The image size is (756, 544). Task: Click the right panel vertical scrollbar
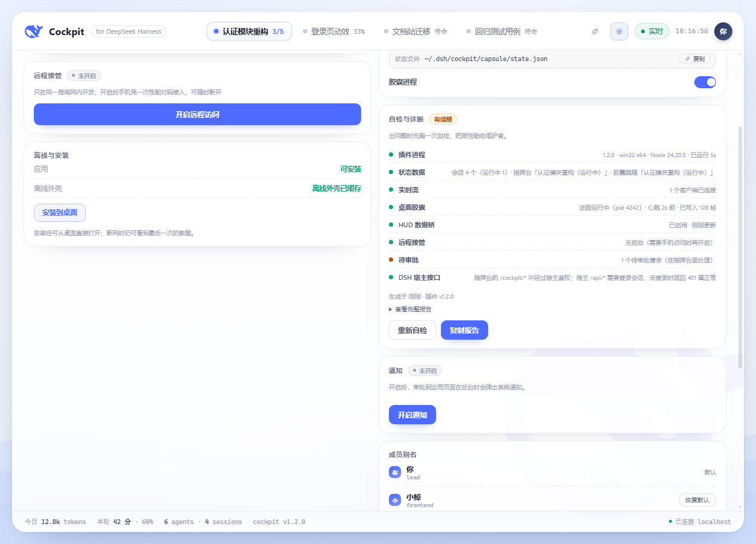(x=740, y=248)
